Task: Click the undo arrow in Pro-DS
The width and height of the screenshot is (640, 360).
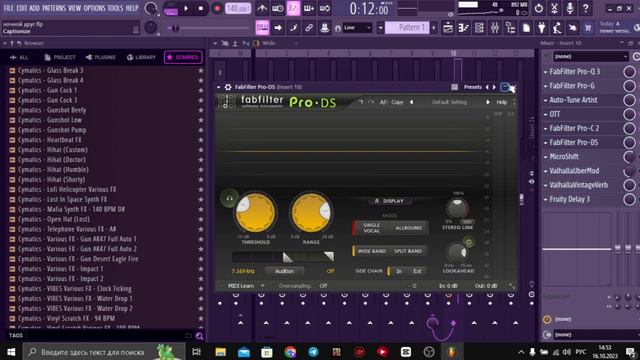Action: 361,102
